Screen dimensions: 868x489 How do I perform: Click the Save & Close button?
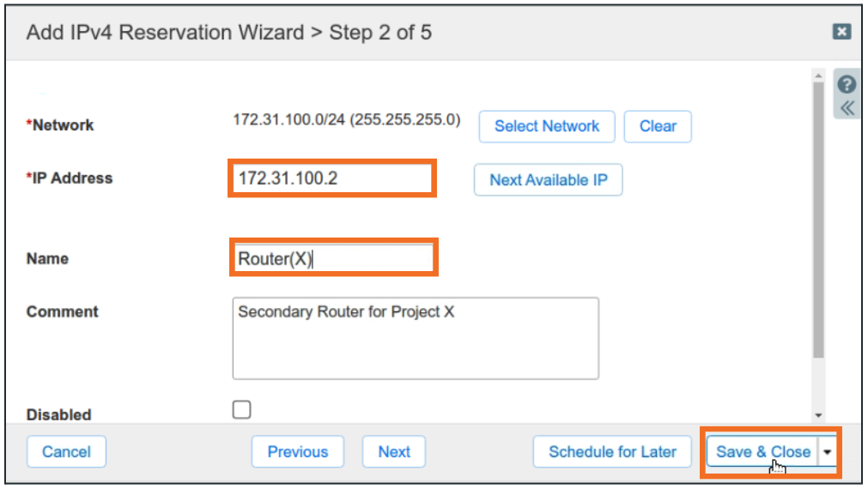[762, 452]
